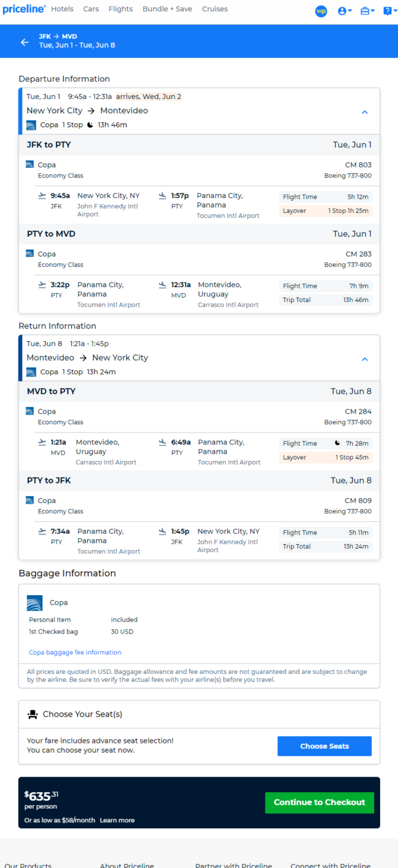Click the VIP badge icon
Screen dimensions: 398x868
coord(321,11)
